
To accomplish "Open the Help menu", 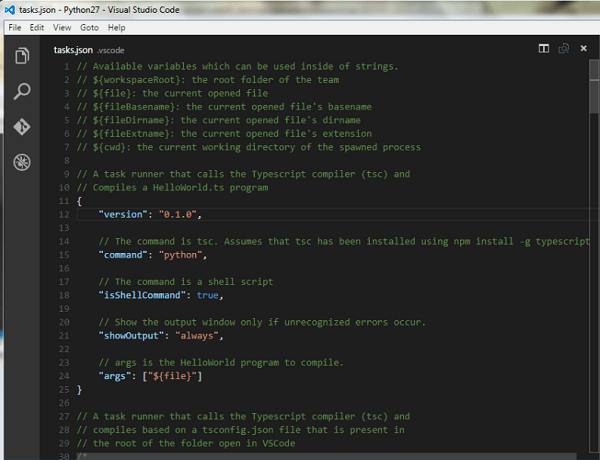I will coord(117,28).
